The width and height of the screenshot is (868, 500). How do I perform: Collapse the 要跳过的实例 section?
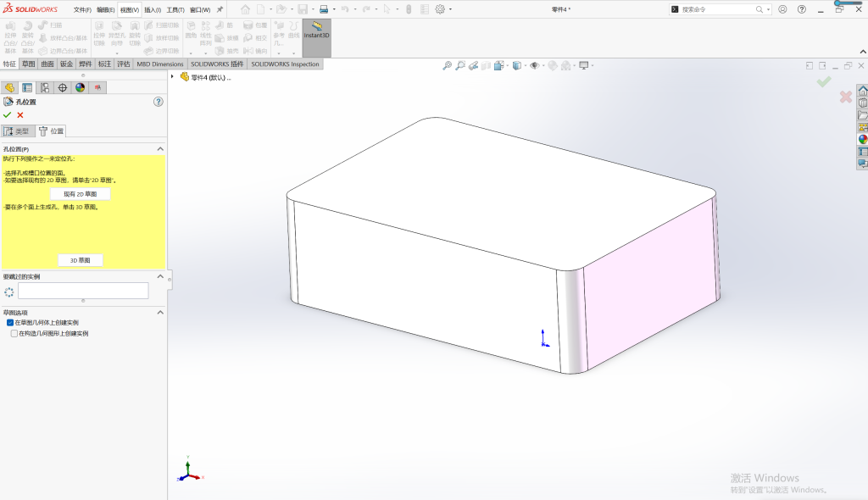coord(160,276)
